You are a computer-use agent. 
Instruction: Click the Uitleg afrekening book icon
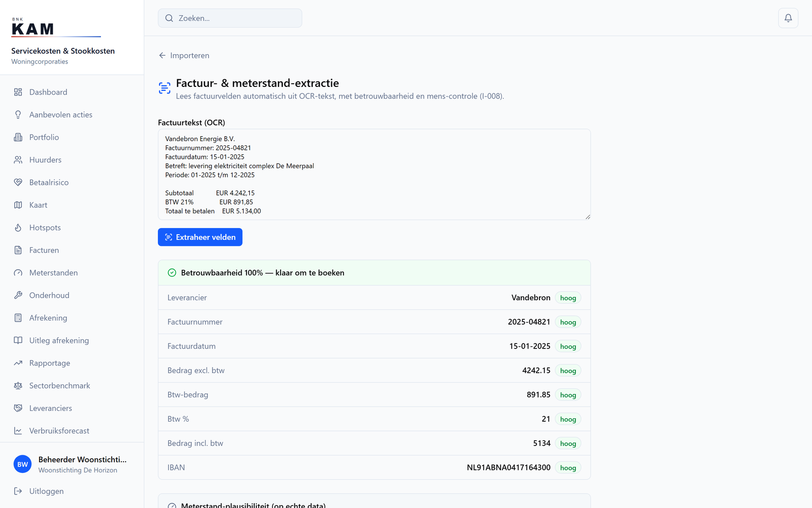(18, 340)
